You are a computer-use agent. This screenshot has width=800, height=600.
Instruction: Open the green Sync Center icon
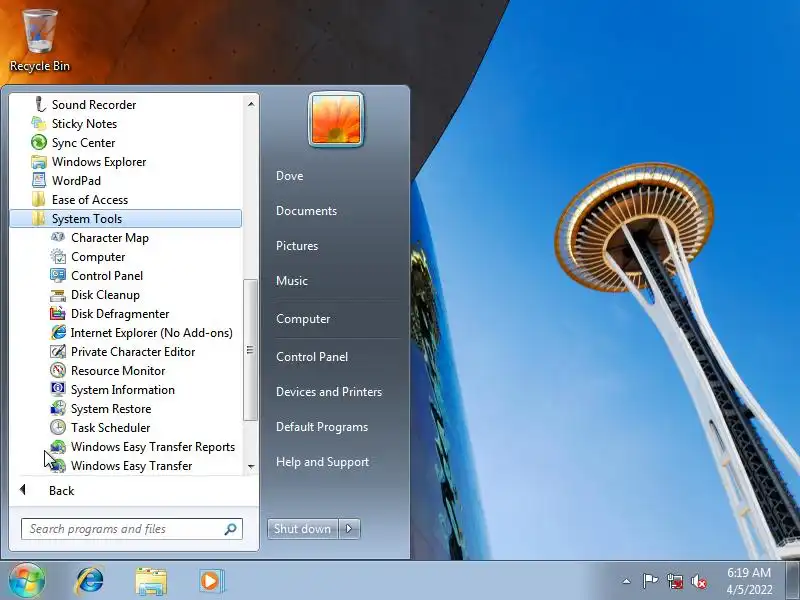pos(39,142)
